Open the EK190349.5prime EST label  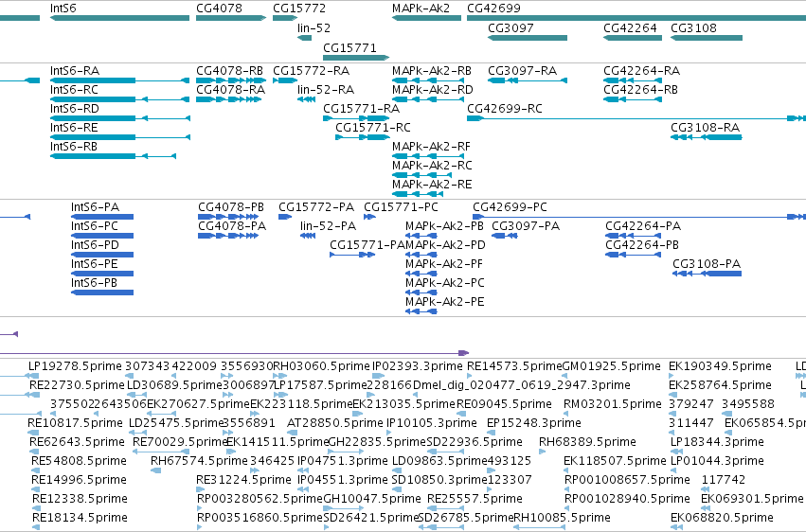point(720,366)
